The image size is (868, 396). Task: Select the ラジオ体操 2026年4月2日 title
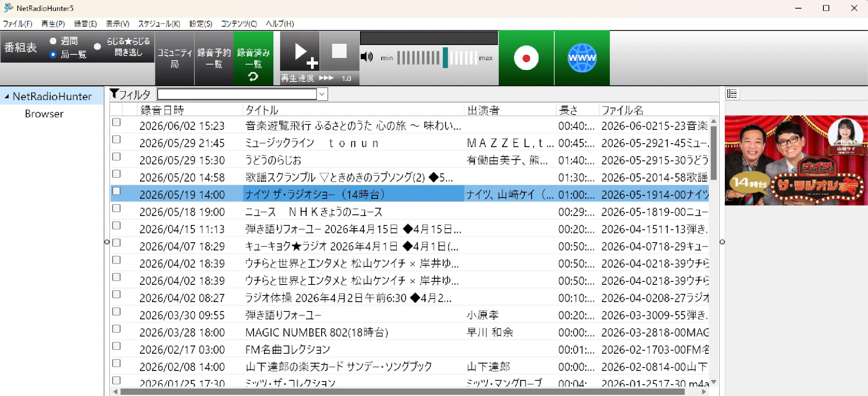348,298
